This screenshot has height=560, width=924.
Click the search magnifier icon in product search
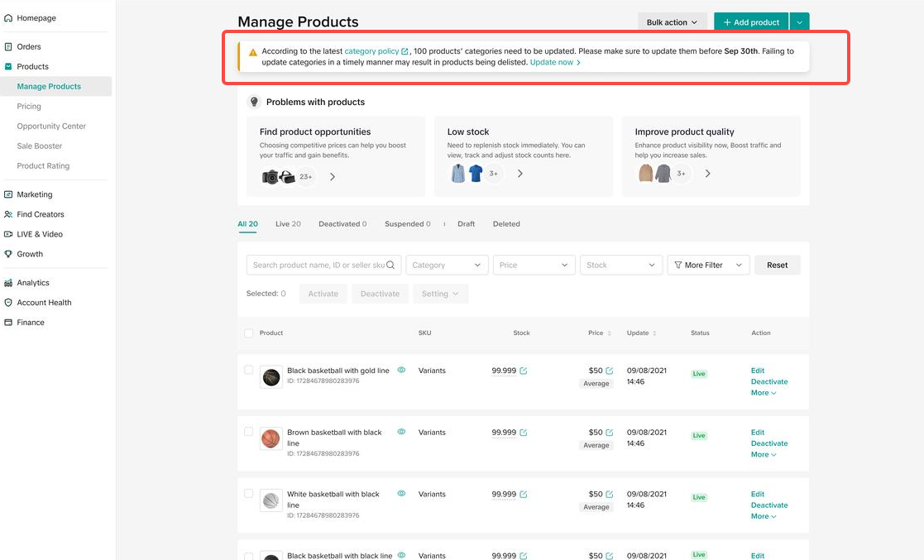(x=392, y=266)
